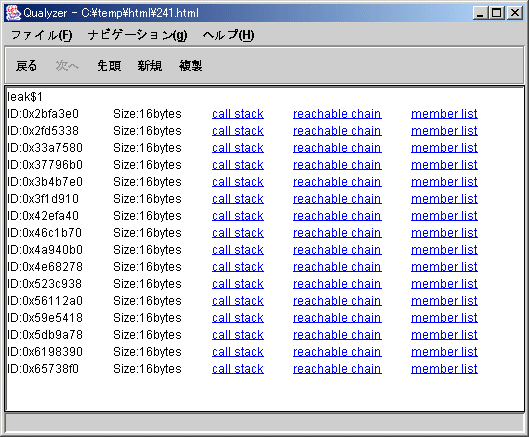Viewport: 529px width, 437px height.
Task: Open reachable chain for ID:0x6198390
Action: (x=337, y=352)
